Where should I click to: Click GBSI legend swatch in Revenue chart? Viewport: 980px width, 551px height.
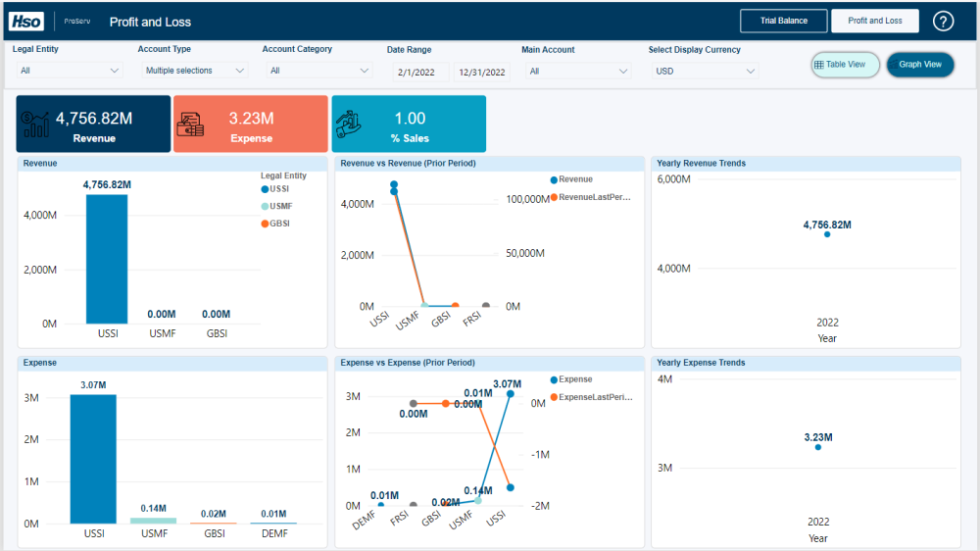click(x=265, y=224)
